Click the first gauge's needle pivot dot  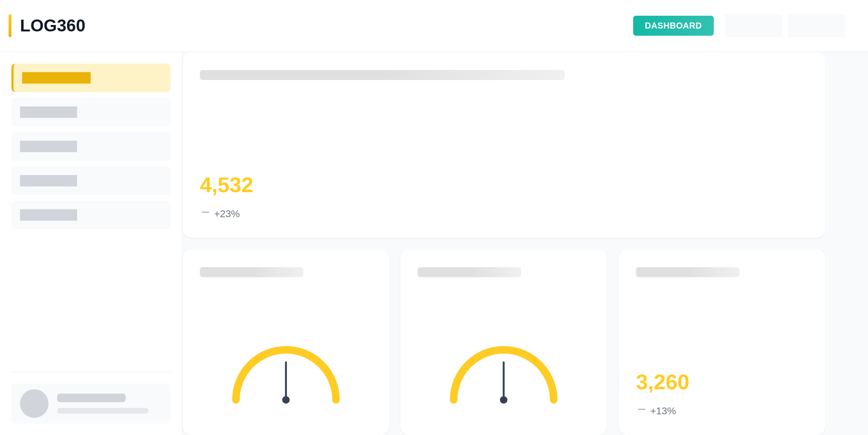pos(286,400)
